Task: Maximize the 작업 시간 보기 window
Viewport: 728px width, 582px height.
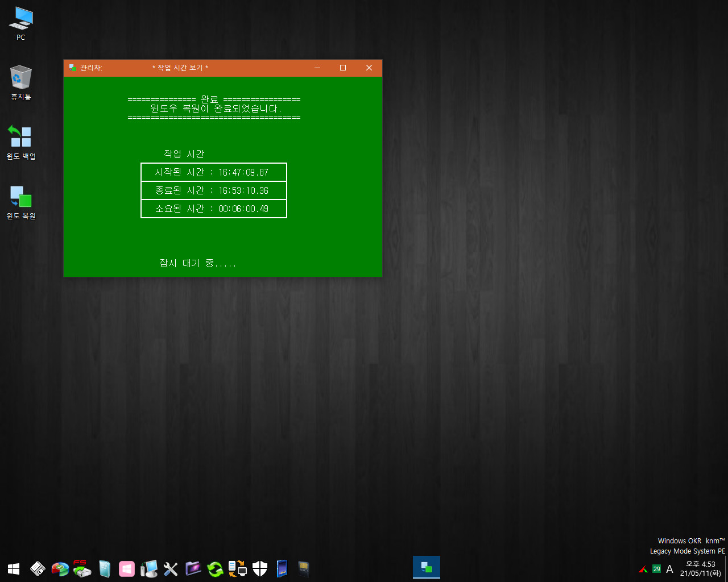Action: 343,68
